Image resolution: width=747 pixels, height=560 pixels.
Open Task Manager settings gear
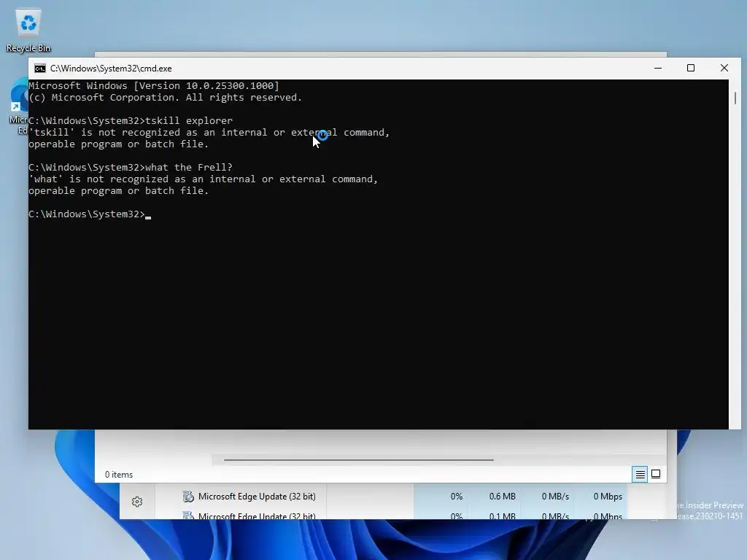[137, 502]
